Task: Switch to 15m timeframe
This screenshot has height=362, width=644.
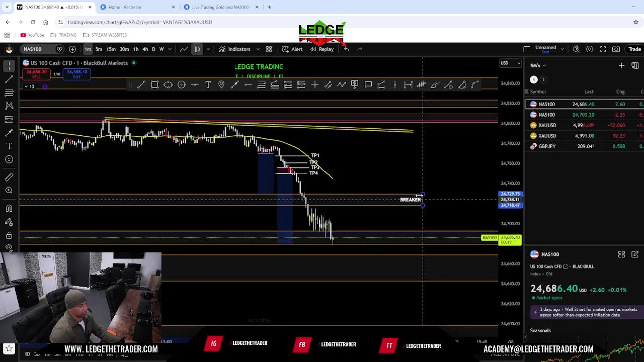Action: point(111,49)
